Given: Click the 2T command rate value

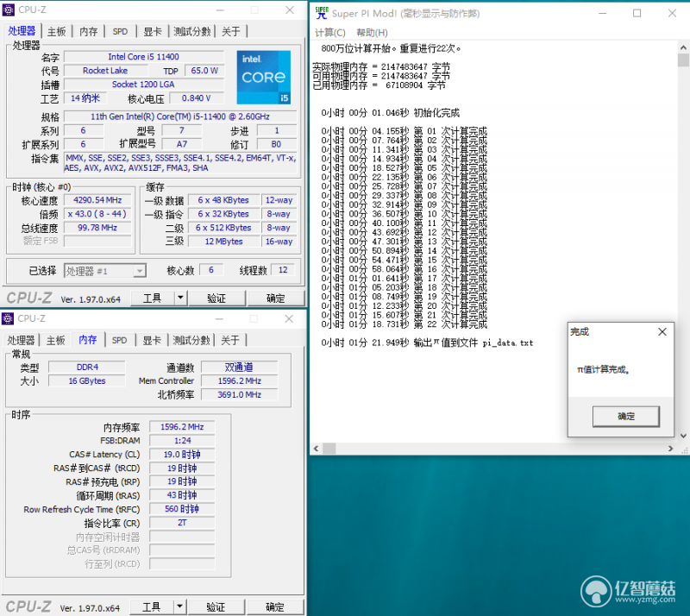Looking at the screenshot, I should pos(182,523).
